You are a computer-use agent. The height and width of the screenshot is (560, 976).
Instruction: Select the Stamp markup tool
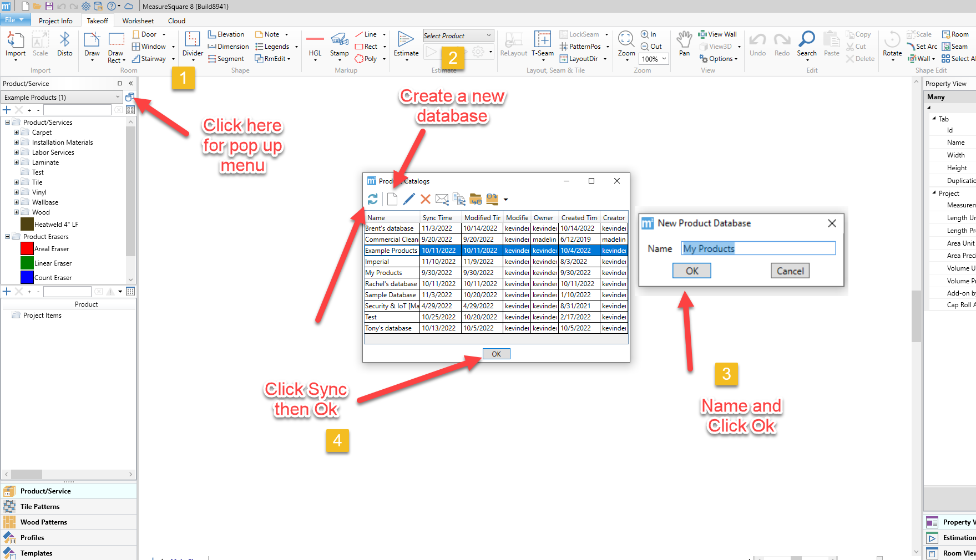339,45
